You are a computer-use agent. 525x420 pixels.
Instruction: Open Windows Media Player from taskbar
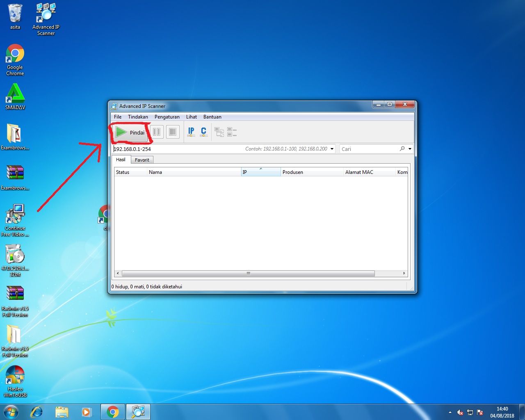87,412
